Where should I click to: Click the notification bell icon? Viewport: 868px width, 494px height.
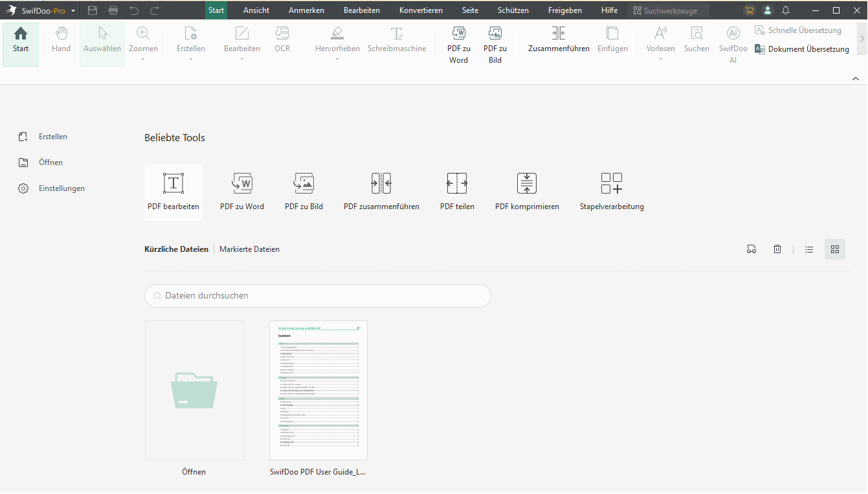click(x=786, y=10)
